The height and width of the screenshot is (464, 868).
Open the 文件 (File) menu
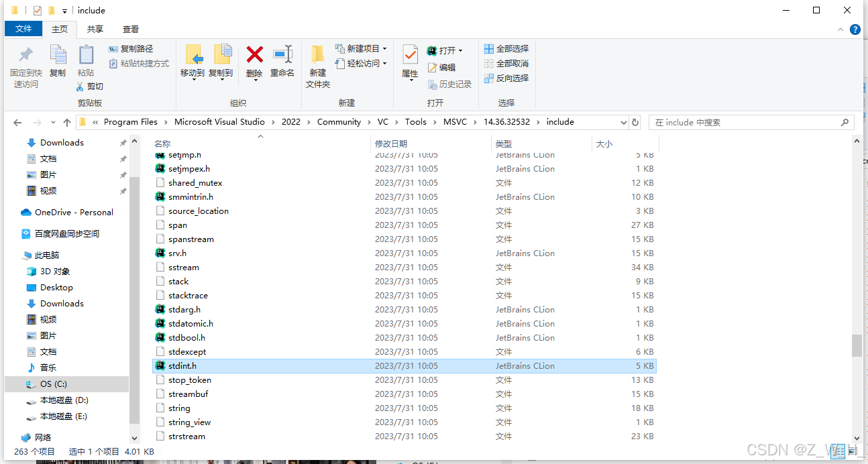(x=23, y=29)
